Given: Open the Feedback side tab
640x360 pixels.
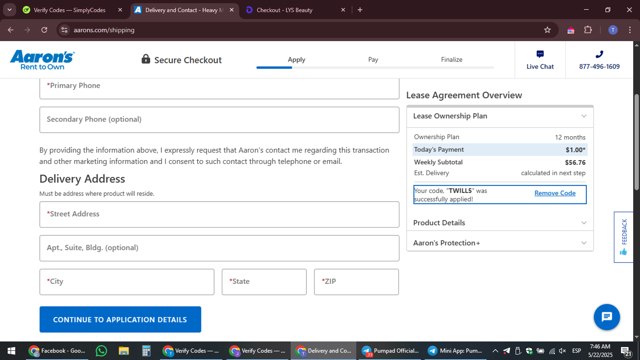Looking at the screenshot, I should (623, 237).
